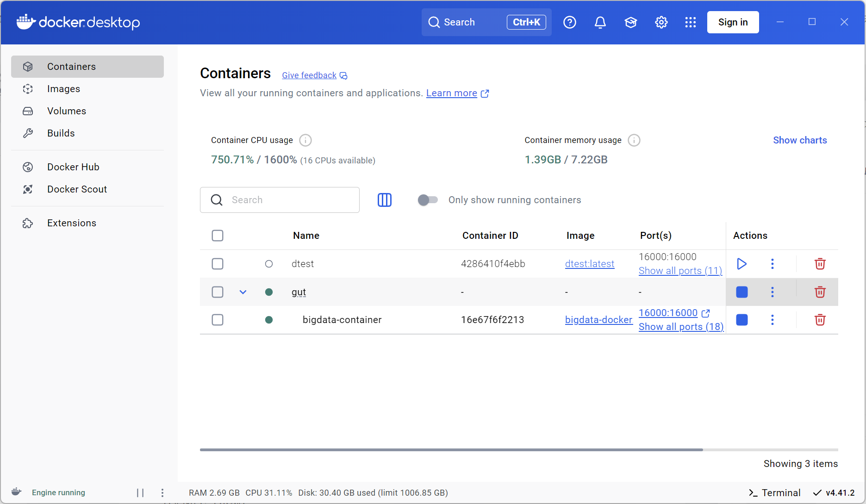
Task: Open Settings gear icon
Action: [661, 22]
